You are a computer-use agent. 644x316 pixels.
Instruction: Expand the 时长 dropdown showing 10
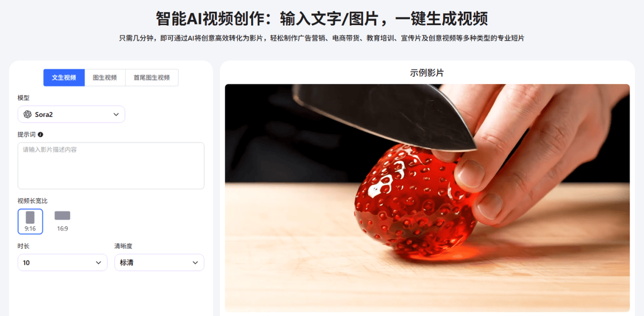pos(63,262)
